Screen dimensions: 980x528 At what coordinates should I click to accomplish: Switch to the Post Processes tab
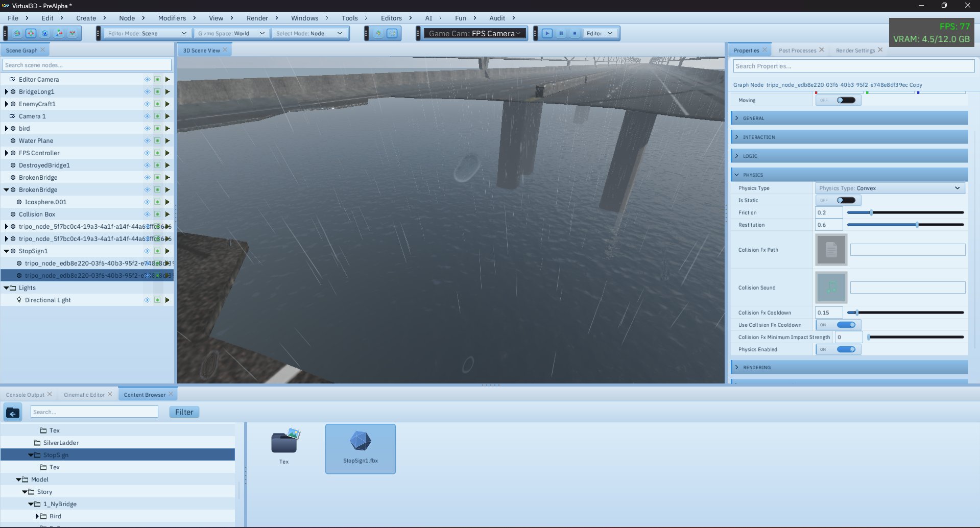pyautogui.click(x=797, y=50)
